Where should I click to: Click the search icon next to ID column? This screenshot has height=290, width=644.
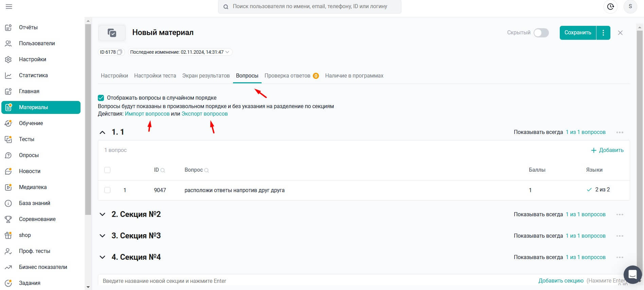(163, 170)
